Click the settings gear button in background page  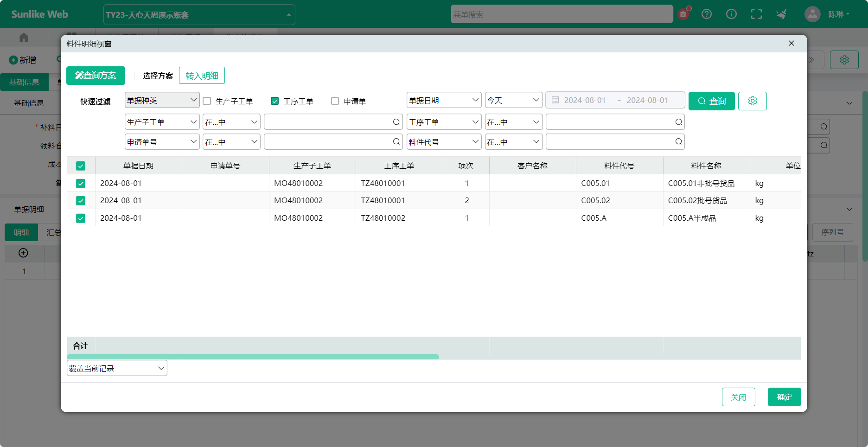pyautogui.click(x=844, y=60)
